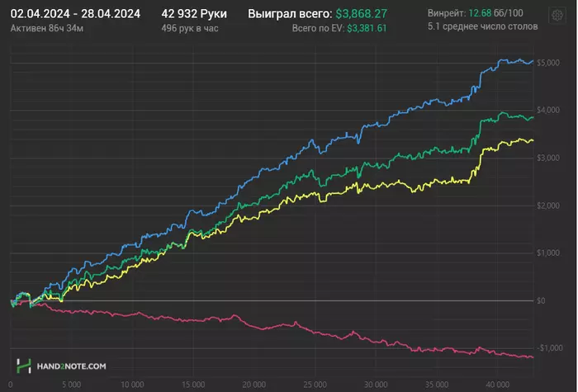The height and width of the screenshot is (392, 578).
Task: Click the 'Активен 86ч 34м' label
Action: (x=47, y=28)
